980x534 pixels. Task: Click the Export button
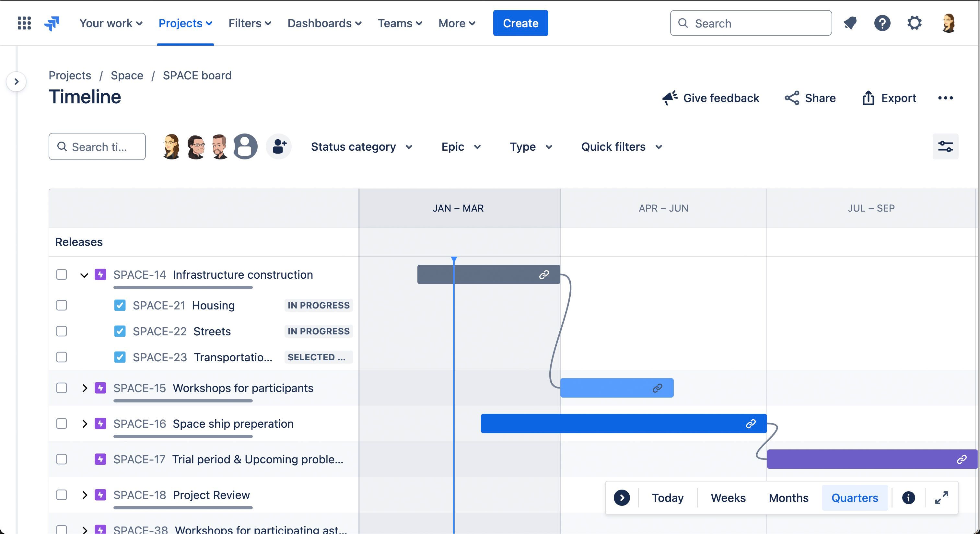889,98
